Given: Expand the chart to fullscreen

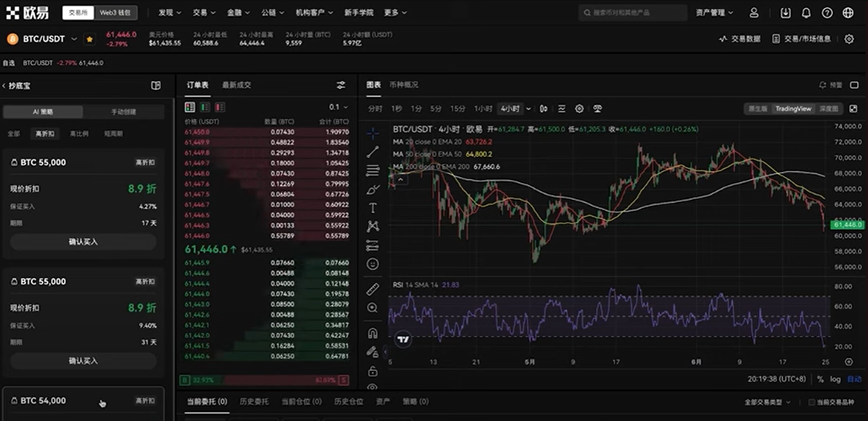Looking at the screenshot, I should (x=852, y=109).
